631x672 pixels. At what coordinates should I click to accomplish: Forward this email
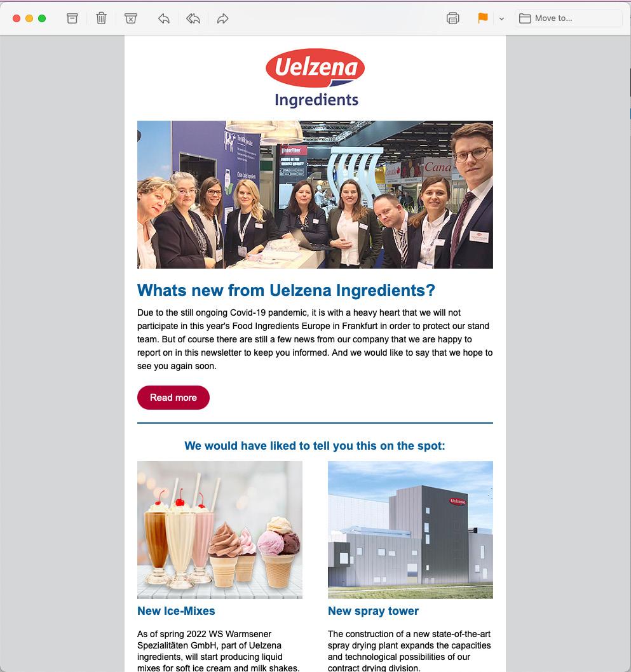click(x=222, y=18)
